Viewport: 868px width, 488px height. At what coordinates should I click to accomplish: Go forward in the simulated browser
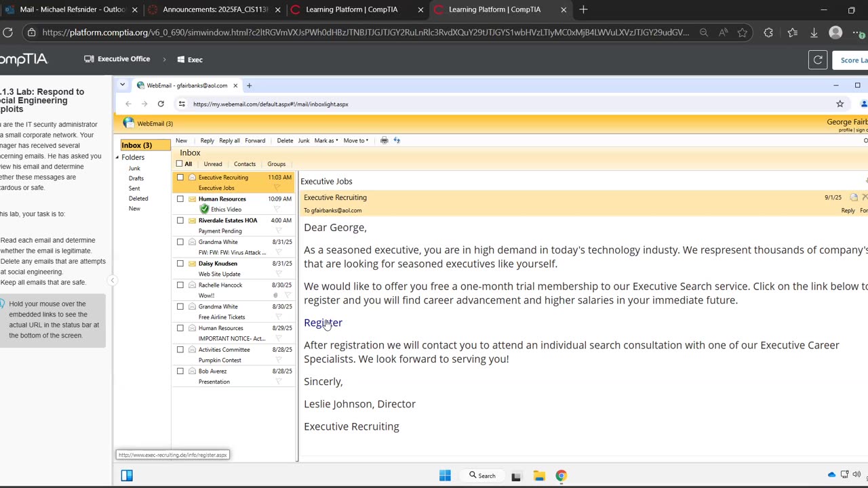pyautogui.click(x=144, y=104)
